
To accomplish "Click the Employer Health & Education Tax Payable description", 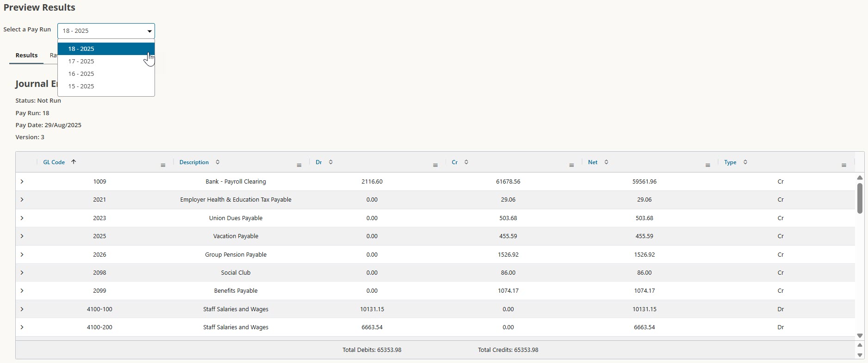I will (x=236, y=200).
